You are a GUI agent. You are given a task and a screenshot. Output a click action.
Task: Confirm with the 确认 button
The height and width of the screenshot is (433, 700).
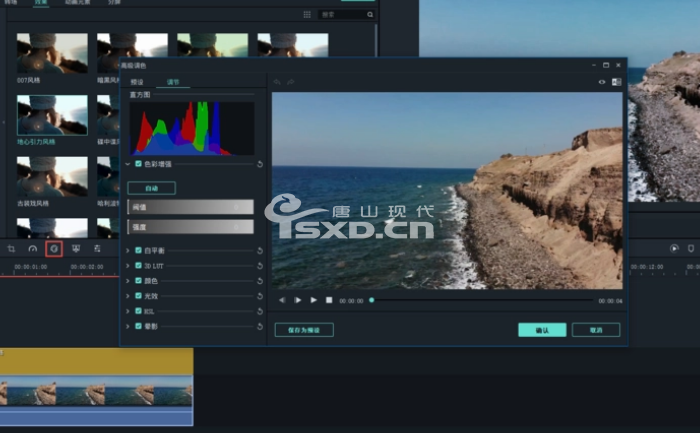click(x=542, y=330)
